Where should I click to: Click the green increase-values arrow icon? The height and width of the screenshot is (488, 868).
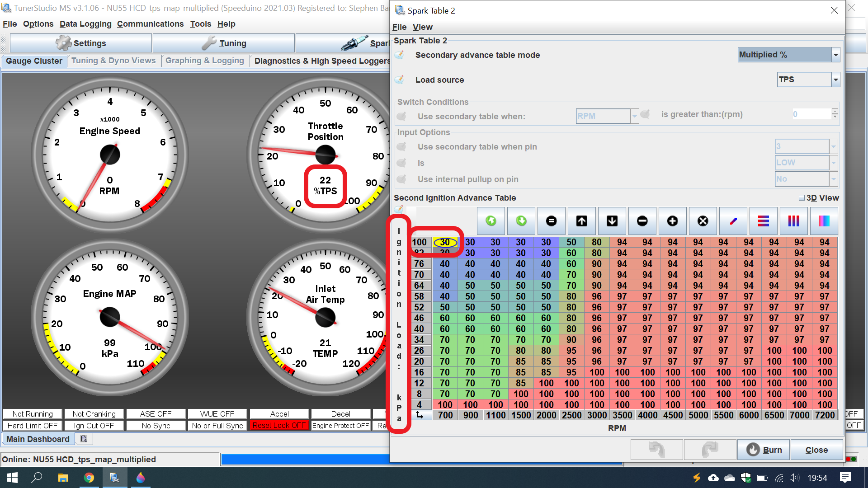pos(491,221)
